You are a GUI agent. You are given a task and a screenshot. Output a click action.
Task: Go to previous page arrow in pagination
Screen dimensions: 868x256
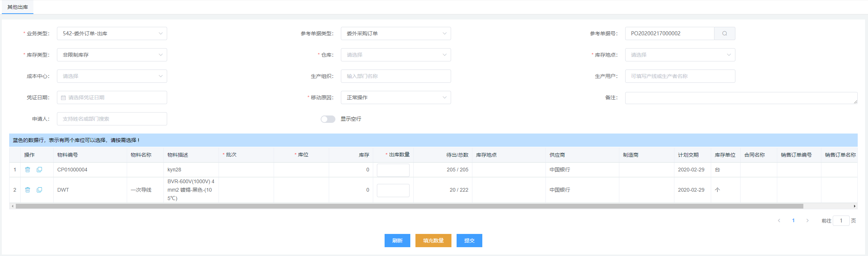[779, 221]
